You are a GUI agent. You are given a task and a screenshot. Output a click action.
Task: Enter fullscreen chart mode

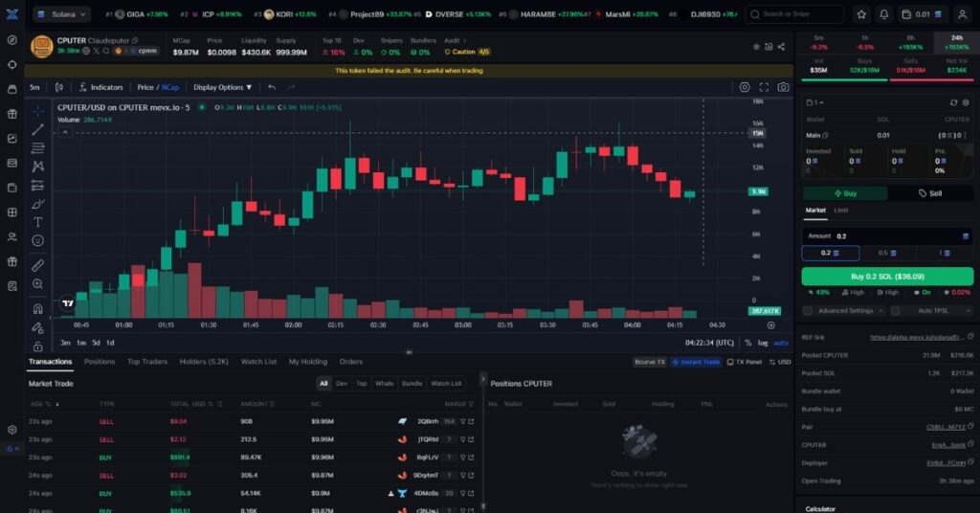(x=764, y=87)
